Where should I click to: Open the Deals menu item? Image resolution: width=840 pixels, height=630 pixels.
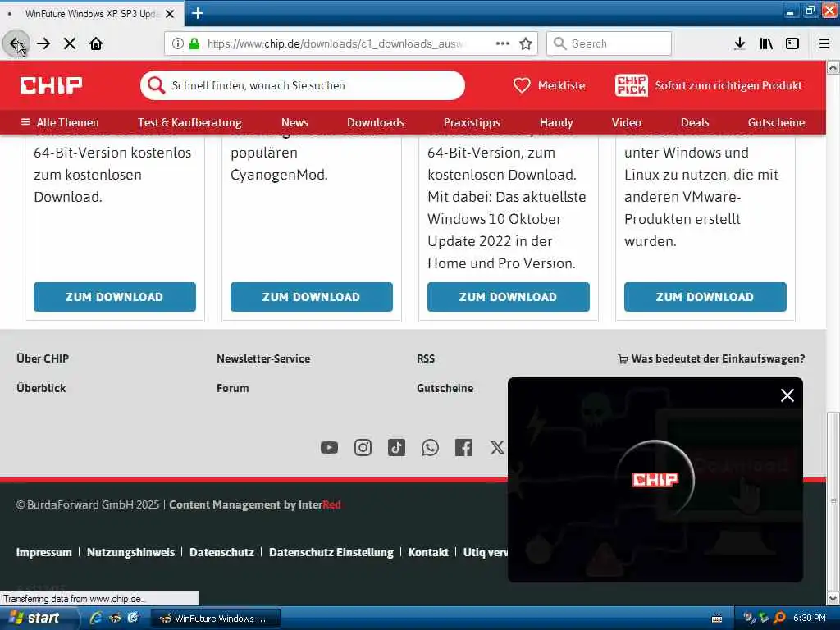pos(695,123)
